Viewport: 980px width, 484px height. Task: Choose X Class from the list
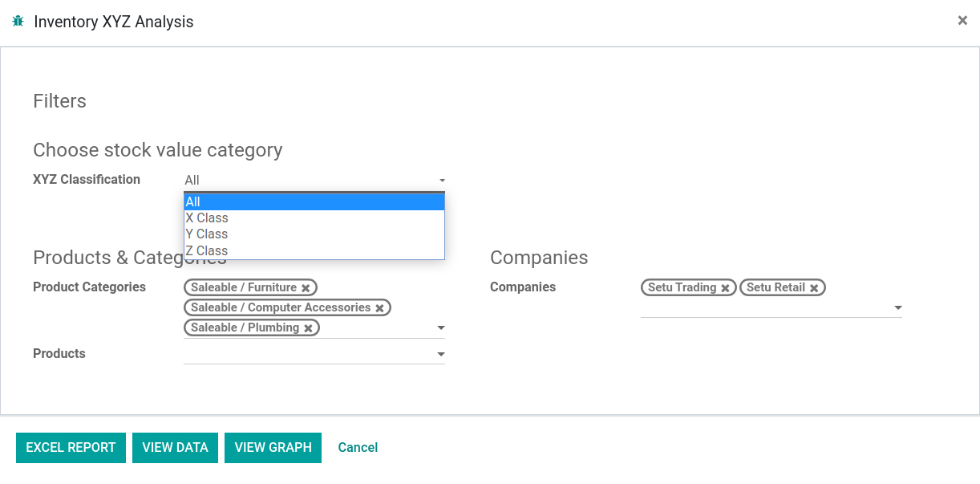coord(314,218)
